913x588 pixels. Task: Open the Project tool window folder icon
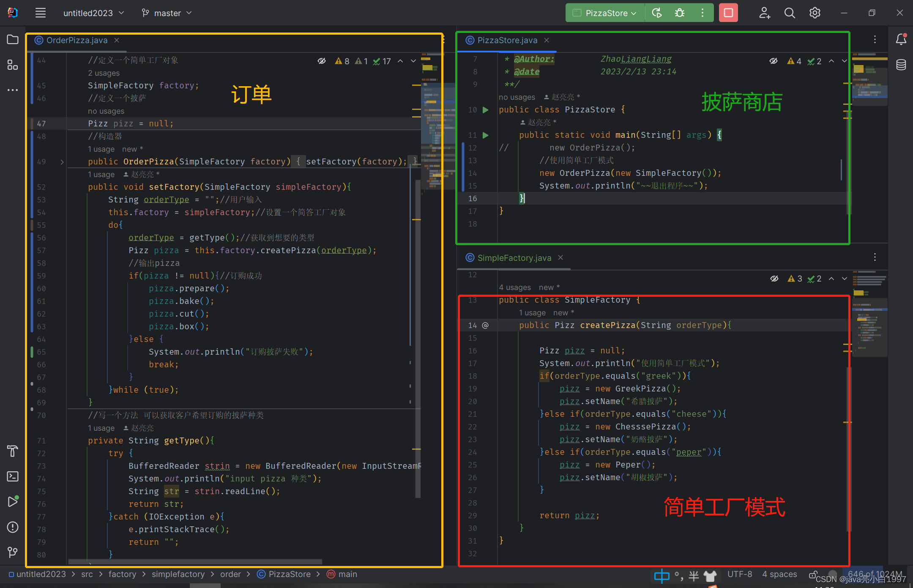[x=13, y=40]
